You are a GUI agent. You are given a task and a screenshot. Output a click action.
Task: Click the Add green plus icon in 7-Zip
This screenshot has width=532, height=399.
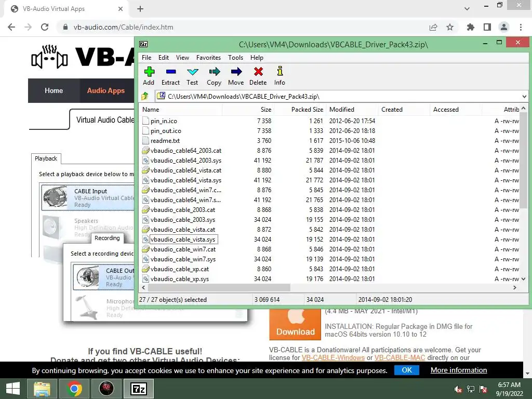click(149, 72)
